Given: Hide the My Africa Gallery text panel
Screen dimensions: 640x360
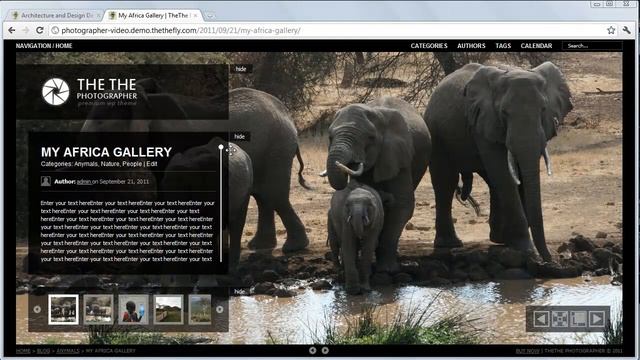Looking at the screenshot, I should tap(240, 136).
